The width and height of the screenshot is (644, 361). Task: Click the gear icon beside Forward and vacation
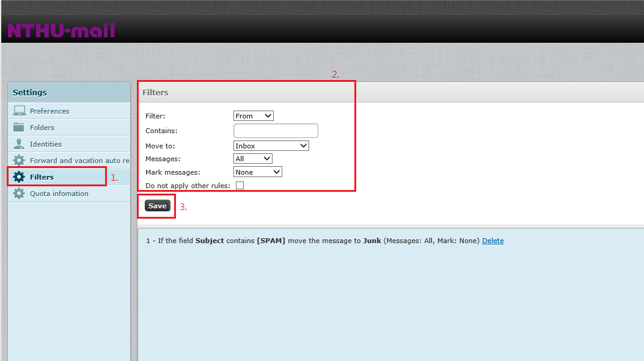[x=20, y=161]
